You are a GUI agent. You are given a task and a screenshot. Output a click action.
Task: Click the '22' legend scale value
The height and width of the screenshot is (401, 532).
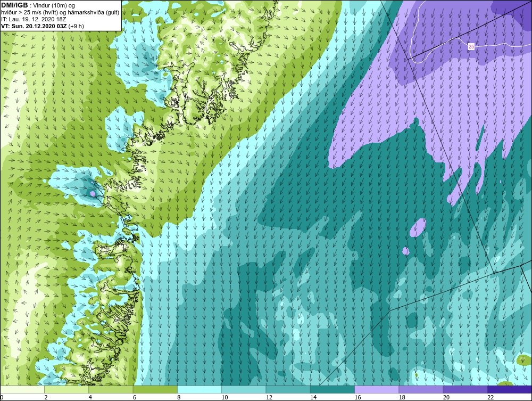tap(491, 398)
